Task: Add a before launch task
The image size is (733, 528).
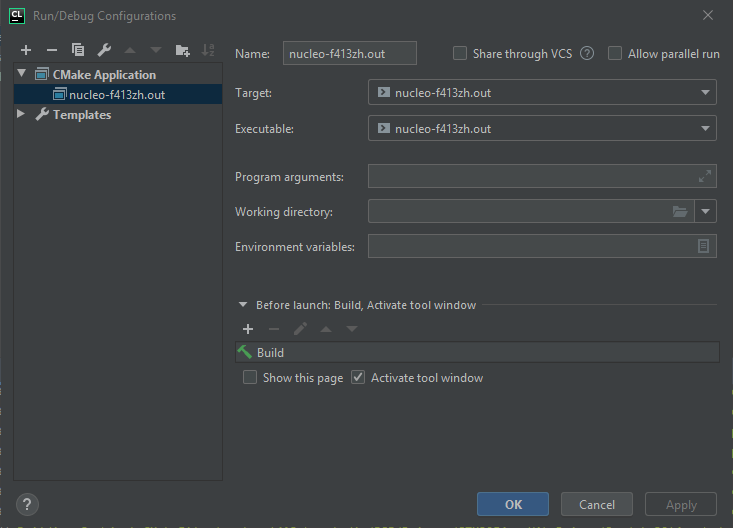Action: pyautogui.click(x=248, y=329)
